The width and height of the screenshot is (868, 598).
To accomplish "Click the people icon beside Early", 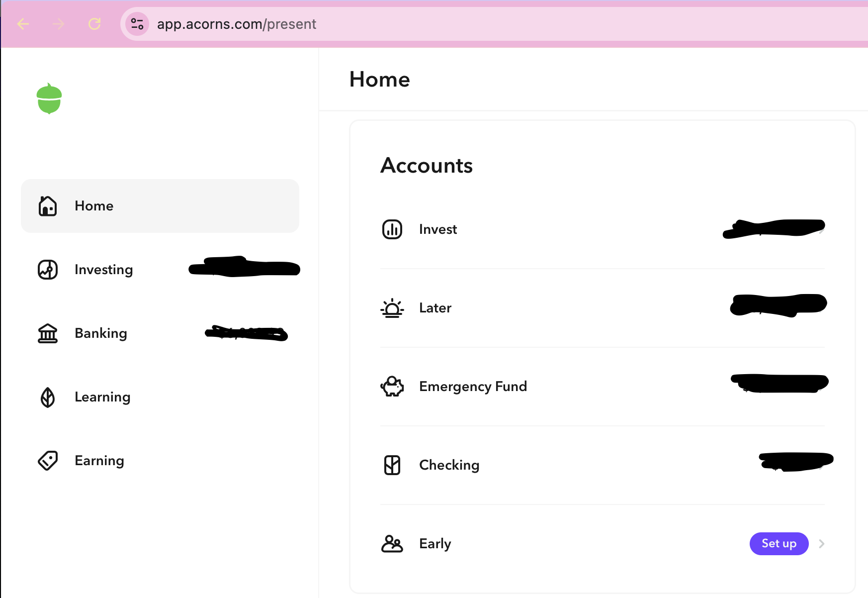I will click(x=392, y=544).
